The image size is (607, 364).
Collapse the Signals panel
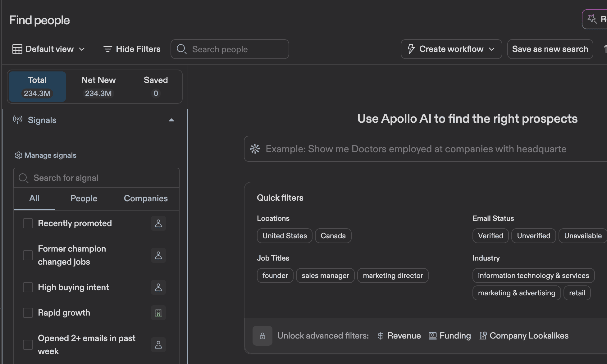pyautogui.click(x=171, y=120)
